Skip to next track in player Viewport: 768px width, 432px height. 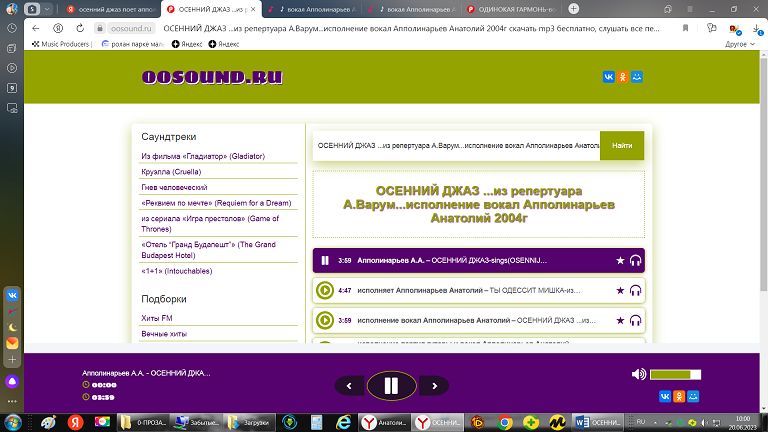click(x=434, y=386)
